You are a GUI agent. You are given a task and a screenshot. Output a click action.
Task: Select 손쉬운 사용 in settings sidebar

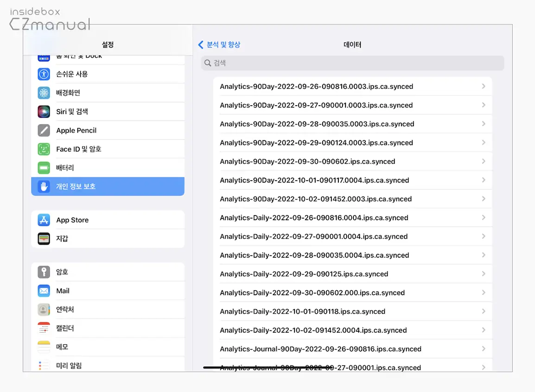coord(108,74)
